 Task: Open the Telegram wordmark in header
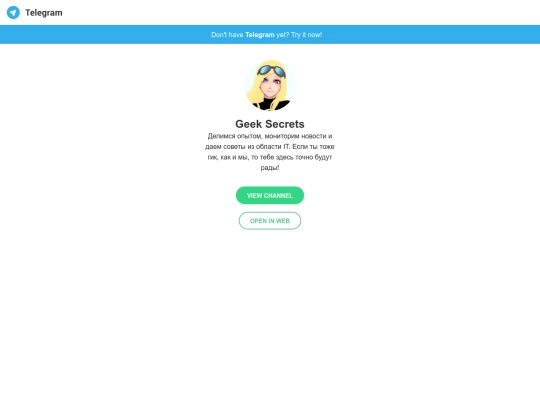[44, 13]
